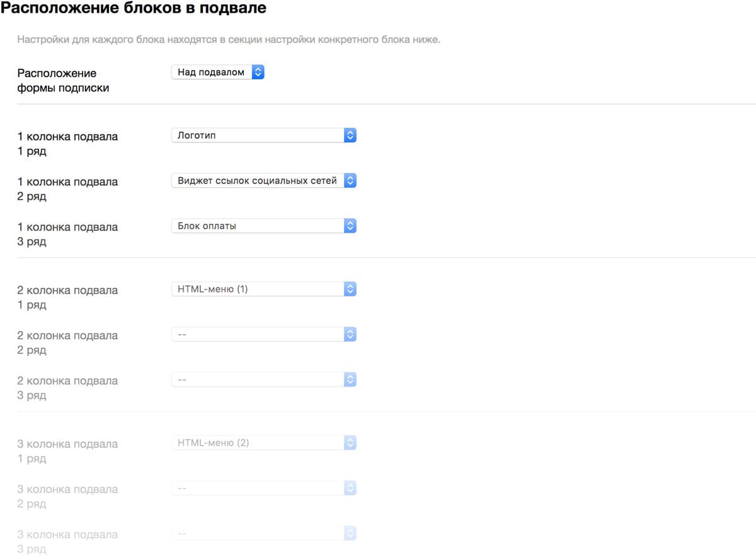Click the label '1 колонка подвала 2 ряд'

pos(67,189)
